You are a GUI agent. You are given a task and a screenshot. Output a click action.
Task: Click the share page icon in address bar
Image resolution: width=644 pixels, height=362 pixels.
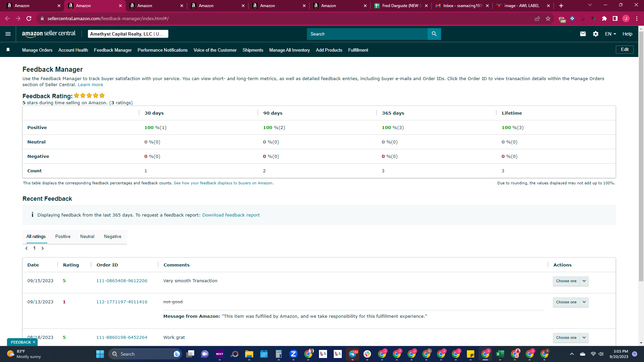[x=537, y=18]
